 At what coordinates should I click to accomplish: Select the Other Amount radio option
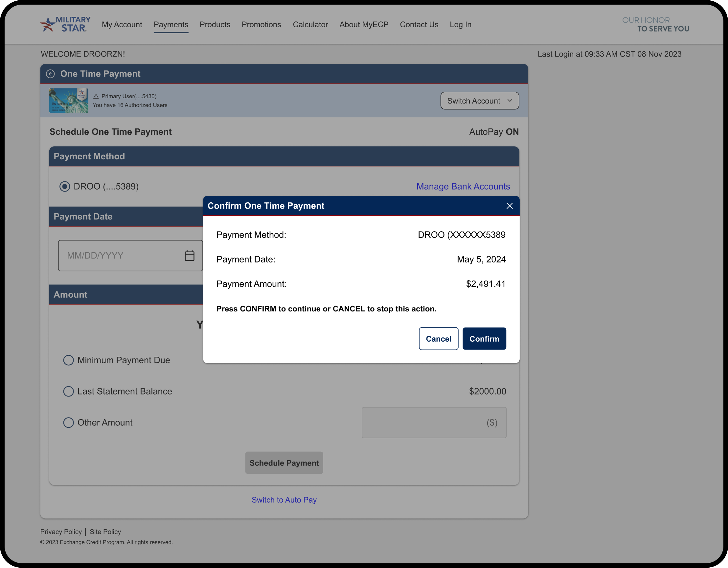pos(68,422)
